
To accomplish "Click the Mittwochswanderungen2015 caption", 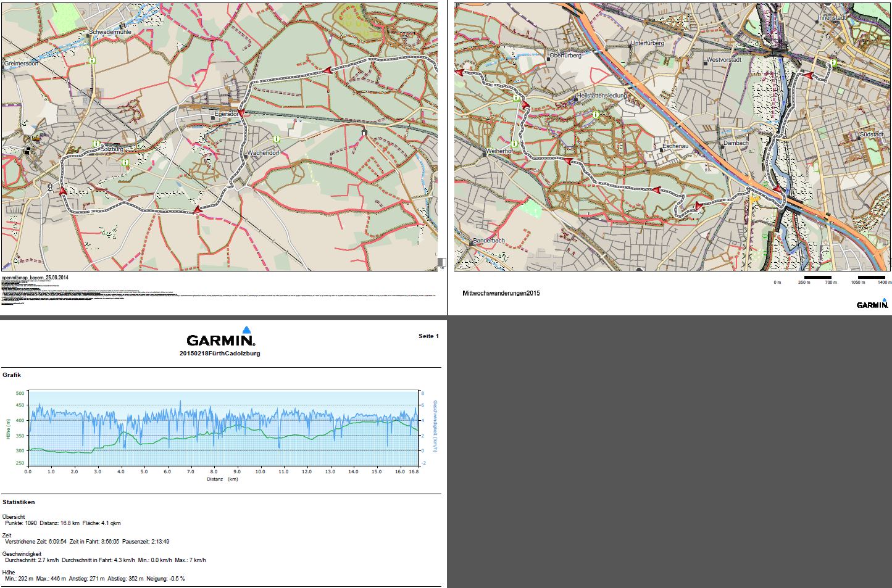I will coord(501,293).
